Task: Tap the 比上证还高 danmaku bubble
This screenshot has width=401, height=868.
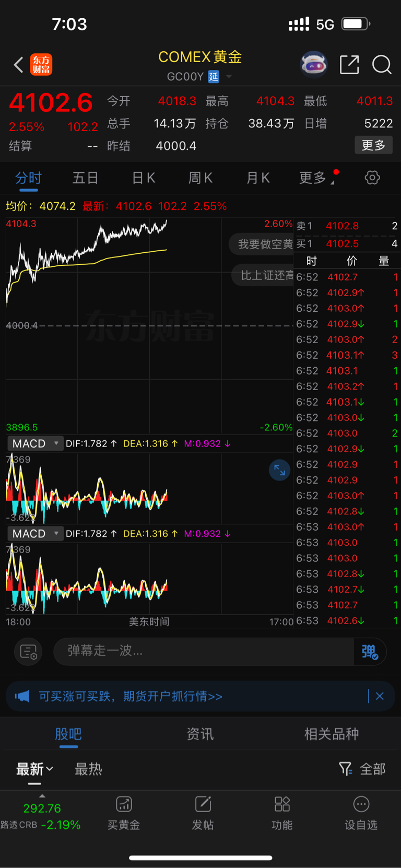Action: pos(263,275)
